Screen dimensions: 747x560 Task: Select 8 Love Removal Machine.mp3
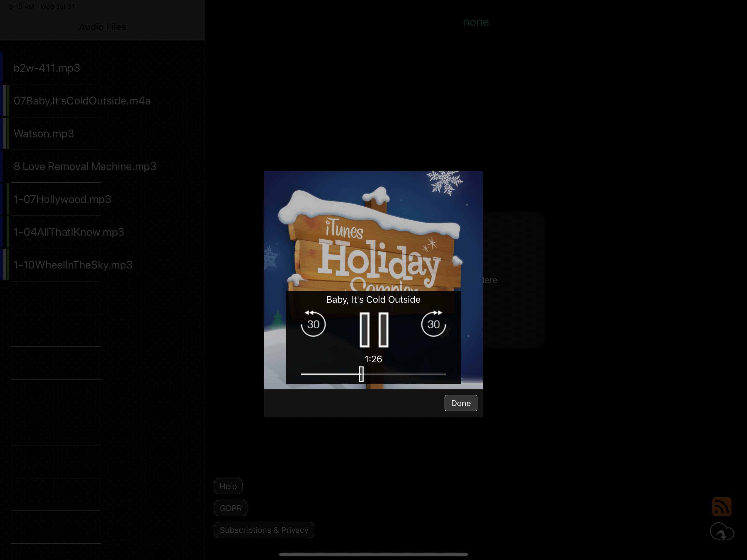click(103, 166)
